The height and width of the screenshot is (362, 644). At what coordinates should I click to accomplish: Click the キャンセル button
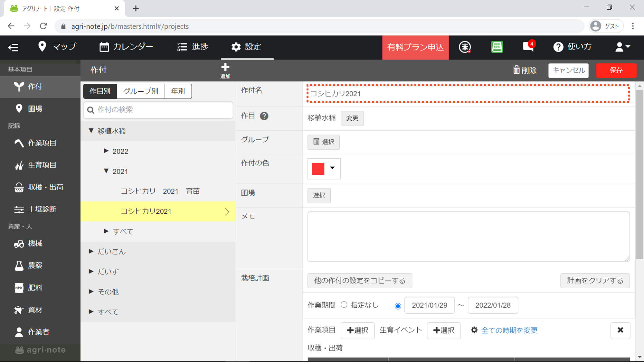click(568, 70)
